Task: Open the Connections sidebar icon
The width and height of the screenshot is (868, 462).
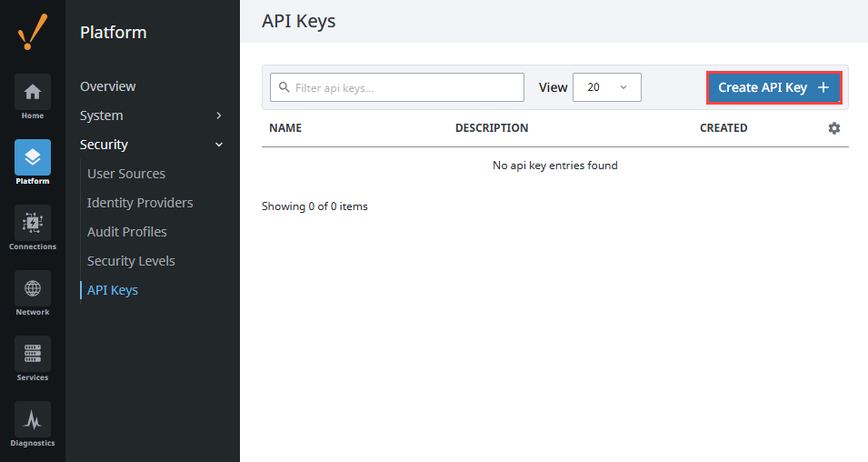Action: (33, 223)
